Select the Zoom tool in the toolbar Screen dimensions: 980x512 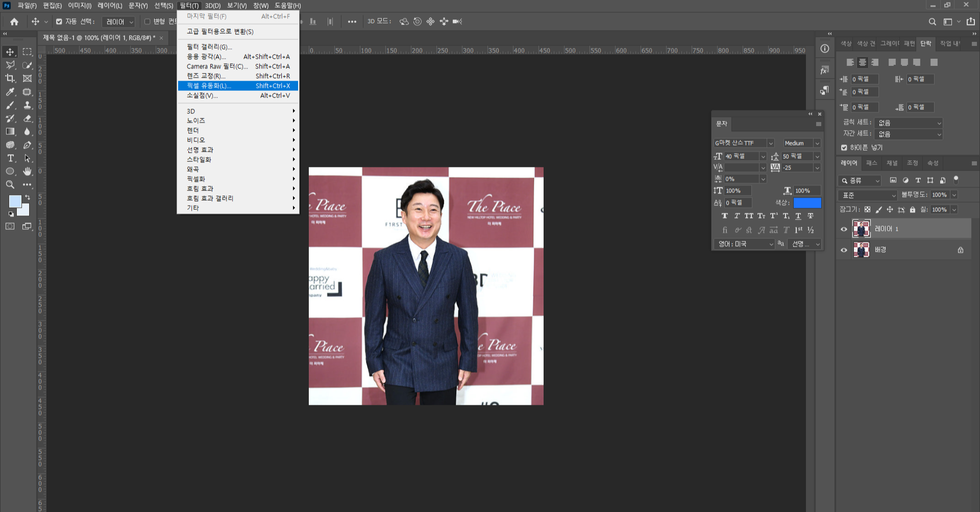(x=9, y=184)
